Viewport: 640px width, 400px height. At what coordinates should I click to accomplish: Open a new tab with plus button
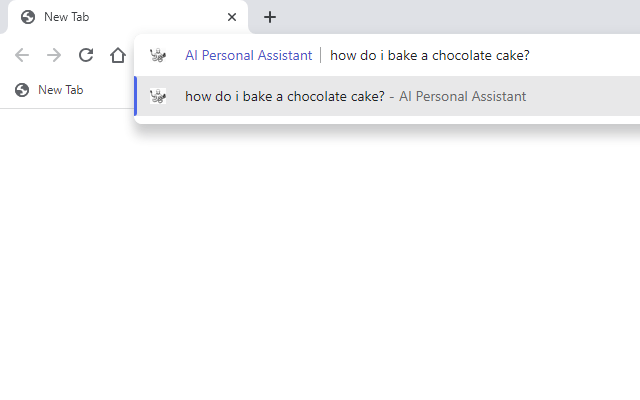click(270, 17)
